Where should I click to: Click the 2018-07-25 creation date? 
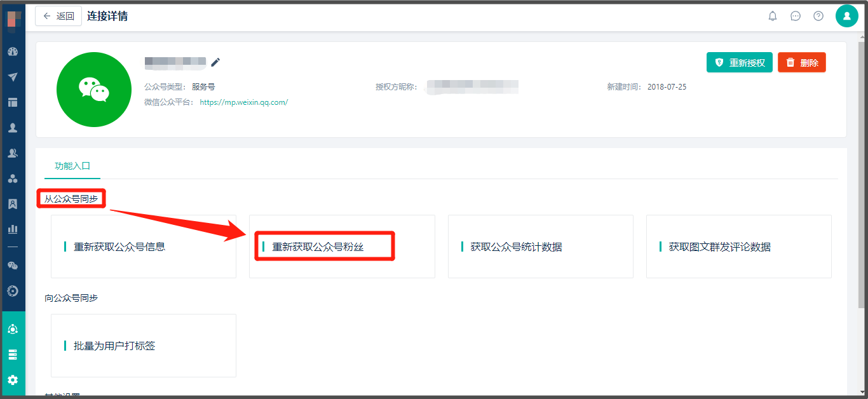(667, 87)
